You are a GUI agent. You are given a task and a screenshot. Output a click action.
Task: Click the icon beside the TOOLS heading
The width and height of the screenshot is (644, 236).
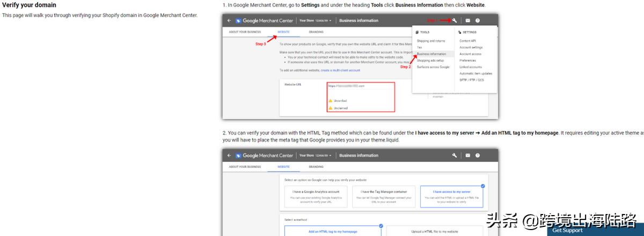click(x=418, y=32)
